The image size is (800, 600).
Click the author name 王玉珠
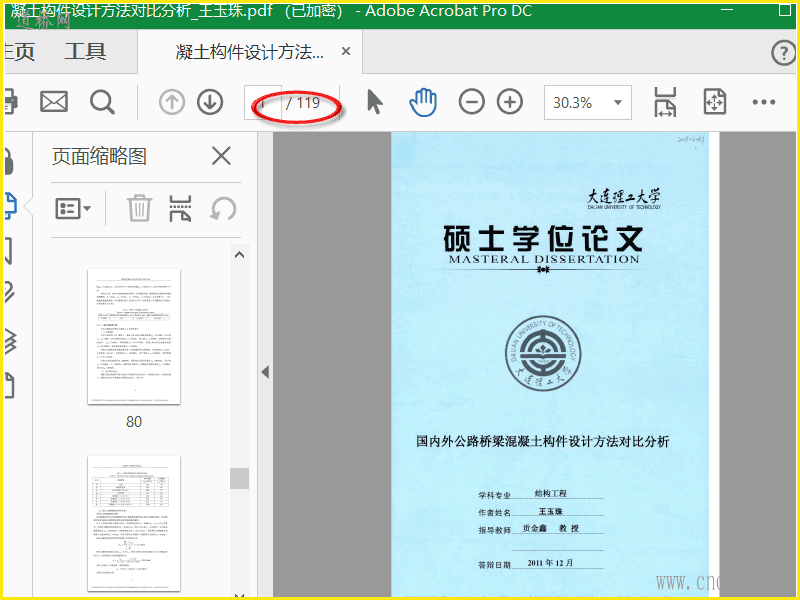551,511
